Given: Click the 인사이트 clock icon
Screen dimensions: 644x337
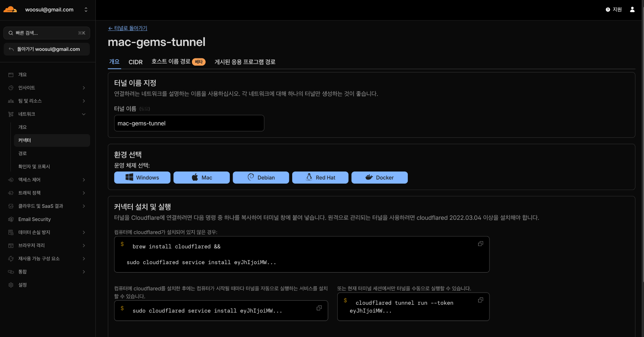Looking at the screenshot, I should tap(11, 88).
